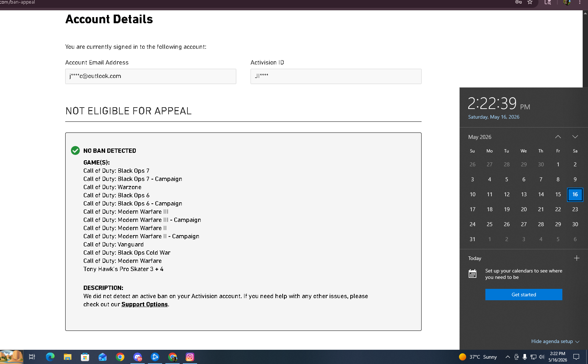Click the Today label in agenda

pos(475,258)
